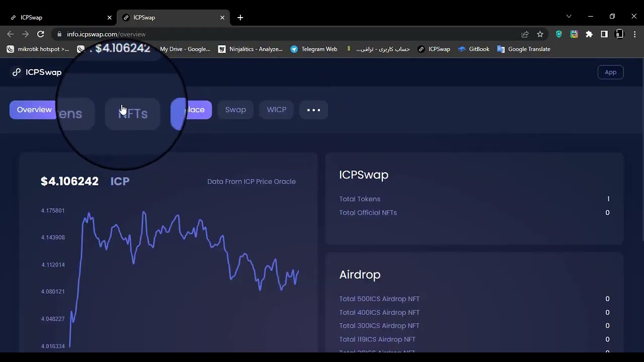Click Data From ICP Price Oracle text
644x362 pixels.
click(x=252, y=182)
